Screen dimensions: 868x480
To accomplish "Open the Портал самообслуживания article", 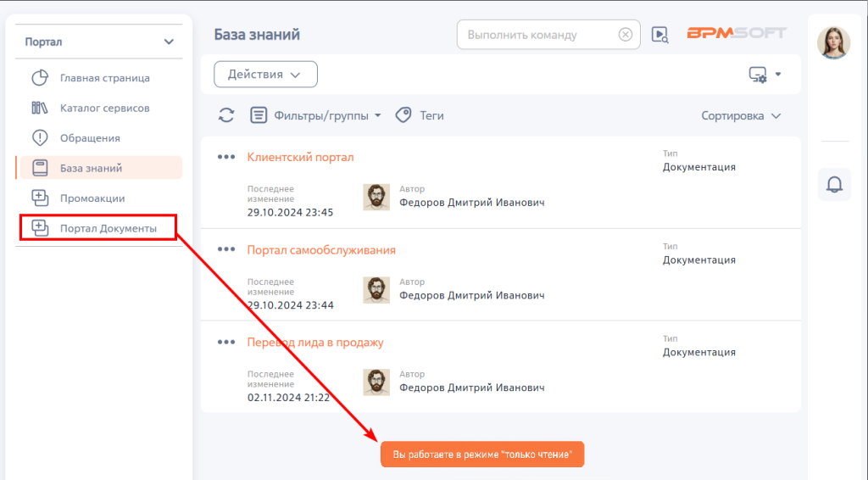I will pos(321,249).
